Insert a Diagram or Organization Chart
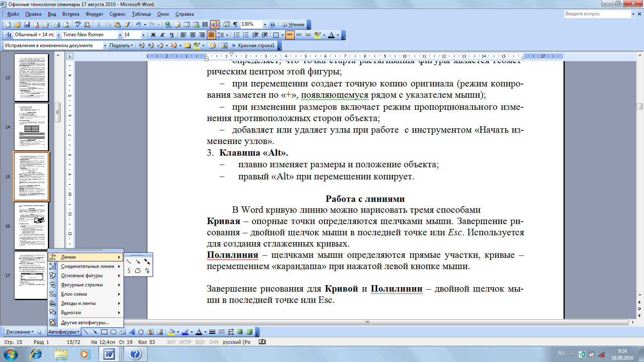Image resolution: width=644 pixels, height=362 pixels. pyautogui.click(x=141, y=332)
